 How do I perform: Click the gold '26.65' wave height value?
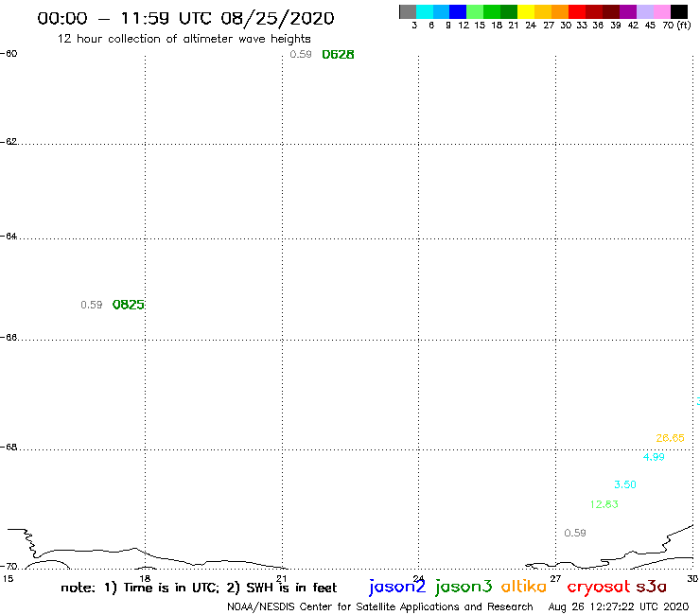tap(670, 438)
